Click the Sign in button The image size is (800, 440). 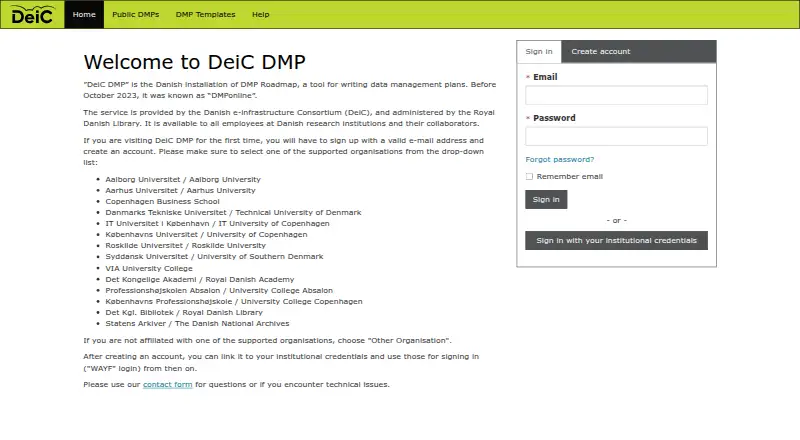[546, 200]
